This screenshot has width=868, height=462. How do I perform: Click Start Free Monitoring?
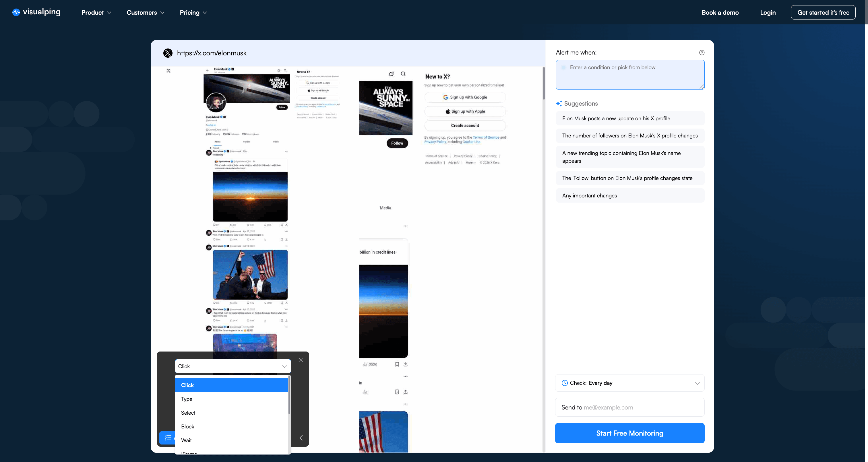pyautogui.click(x=629, y=433)
